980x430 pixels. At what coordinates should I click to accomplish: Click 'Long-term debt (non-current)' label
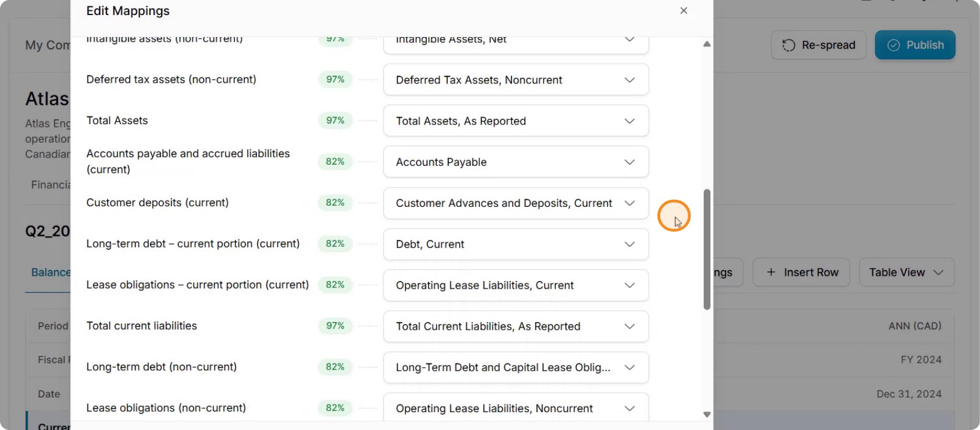point(162,367)
